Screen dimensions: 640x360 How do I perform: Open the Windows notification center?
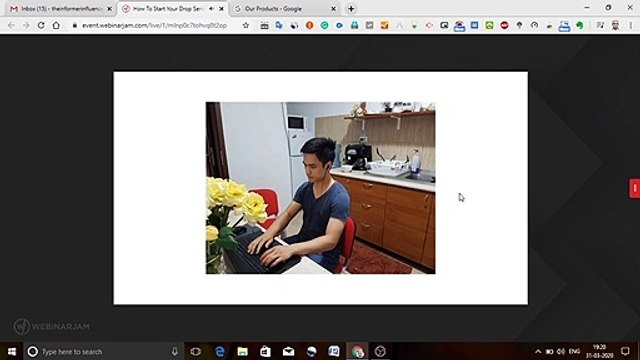tap(625, 351)
